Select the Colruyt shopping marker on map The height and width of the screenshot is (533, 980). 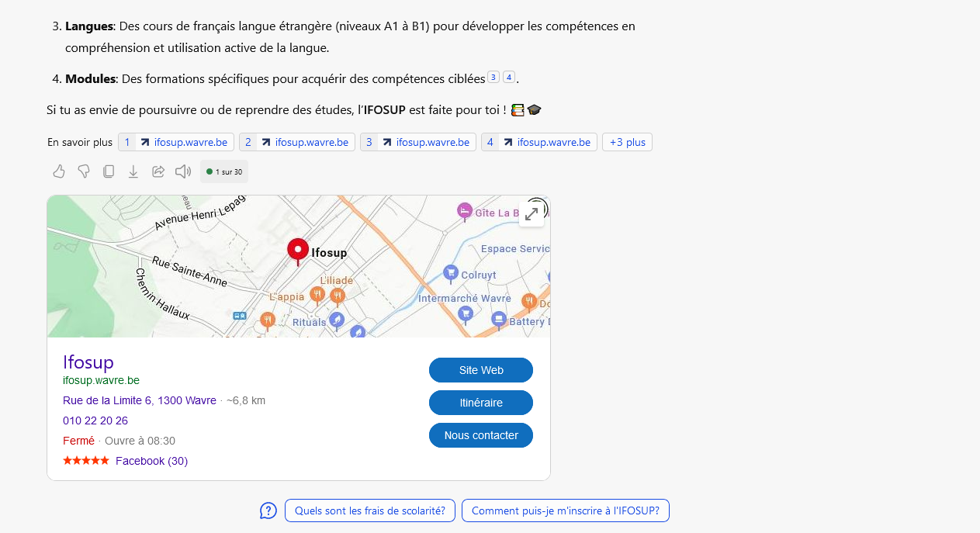[451, 273]
